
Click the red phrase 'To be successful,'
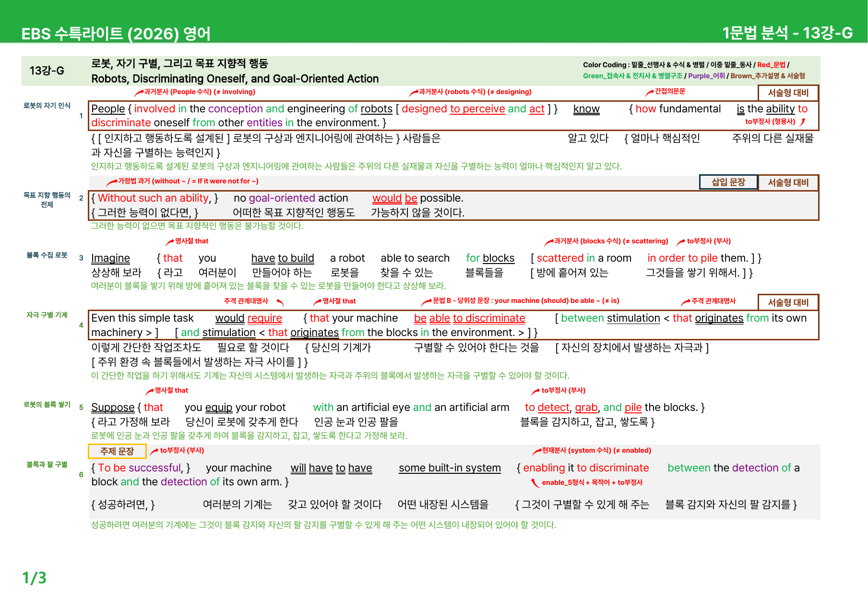141,468
